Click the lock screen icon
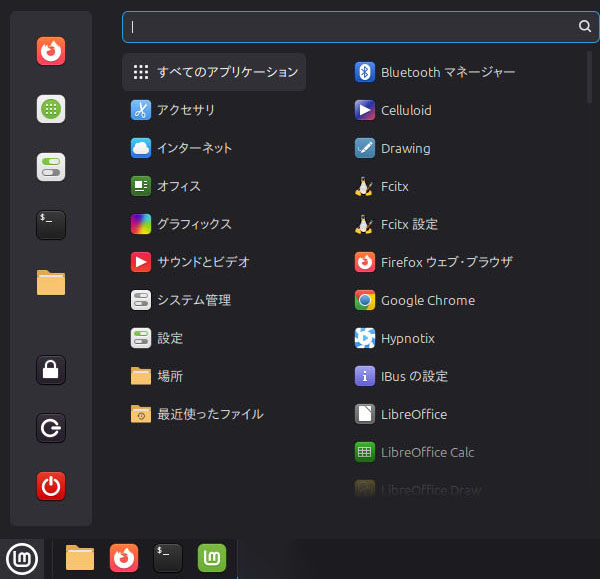The image size is (600, 579). point(51,370)
